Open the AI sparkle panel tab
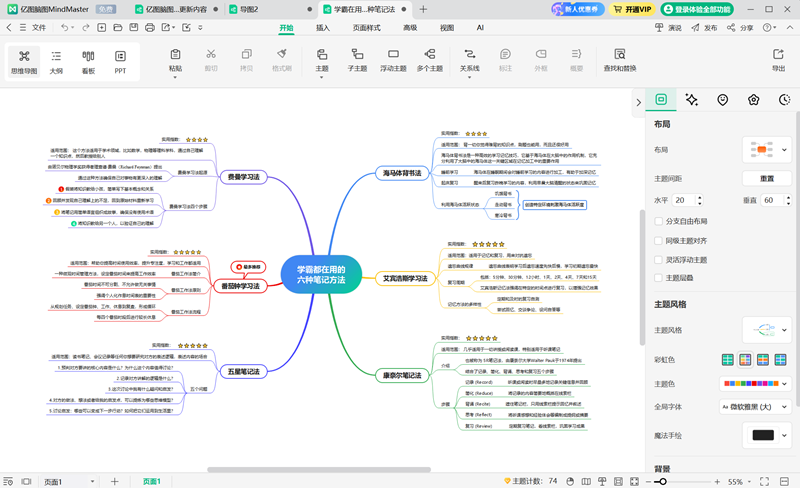Screen dimensions: 800x488 (x=691, y=100)
